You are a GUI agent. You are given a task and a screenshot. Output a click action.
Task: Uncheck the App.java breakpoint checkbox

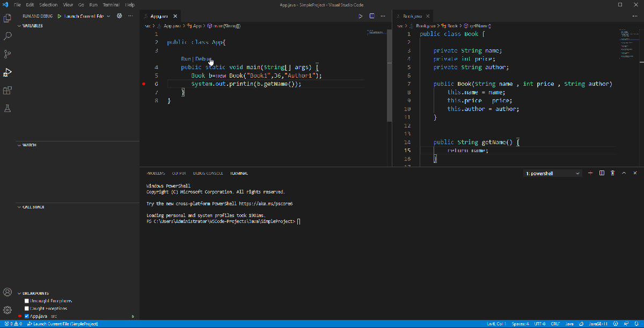[27, 316]
